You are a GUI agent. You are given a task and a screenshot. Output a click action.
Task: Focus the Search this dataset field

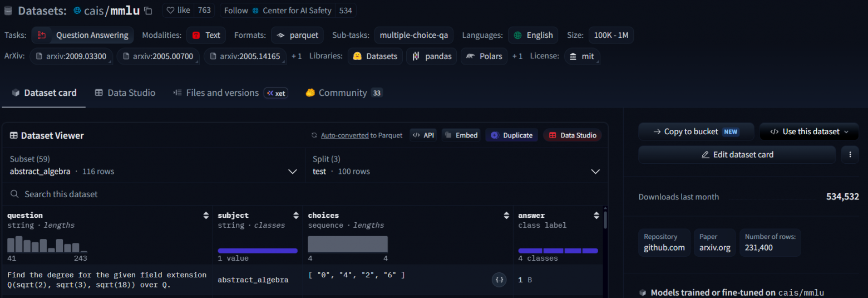[305, 194]
